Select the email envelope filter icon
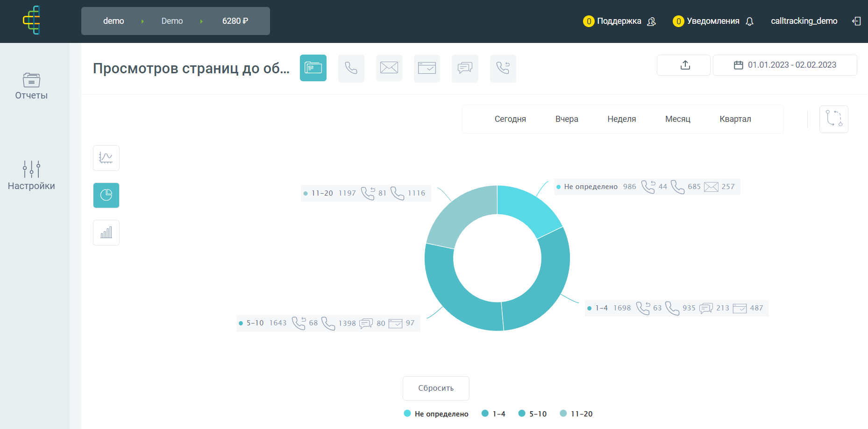The width and height of the screenshot is (868, 429). (389, 68)
